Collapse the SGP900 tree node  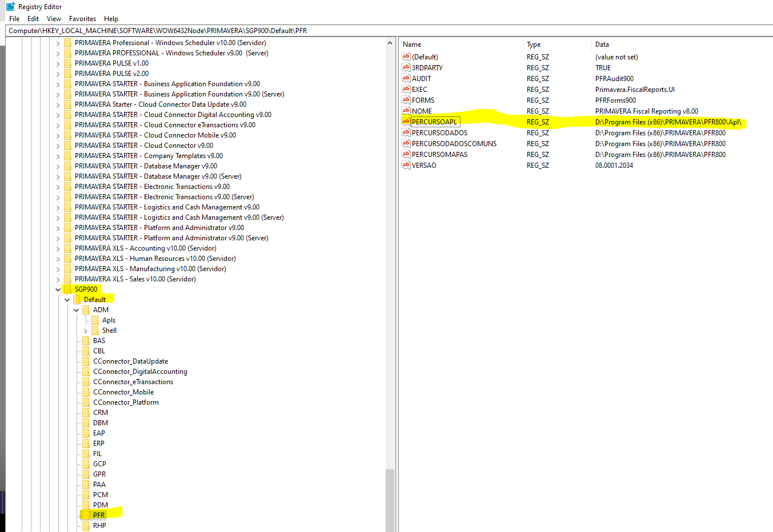click(58, 289)
